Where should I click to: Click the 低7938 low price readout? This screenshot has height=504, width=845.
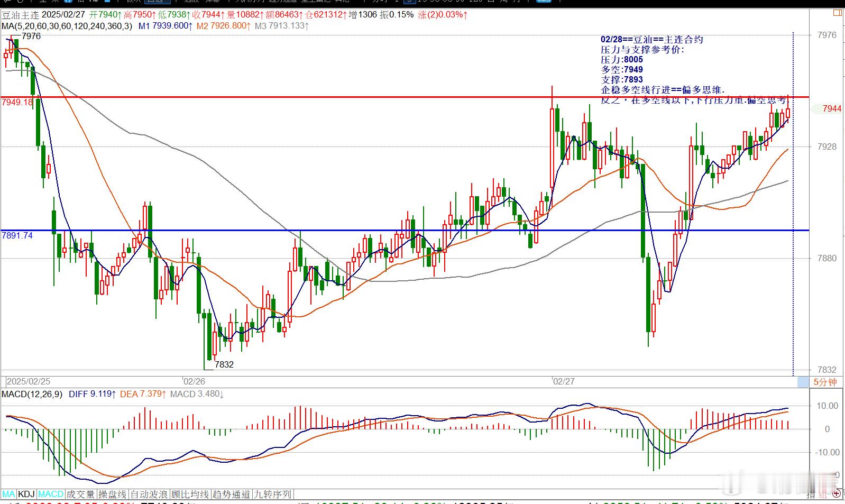pos(173,15)
